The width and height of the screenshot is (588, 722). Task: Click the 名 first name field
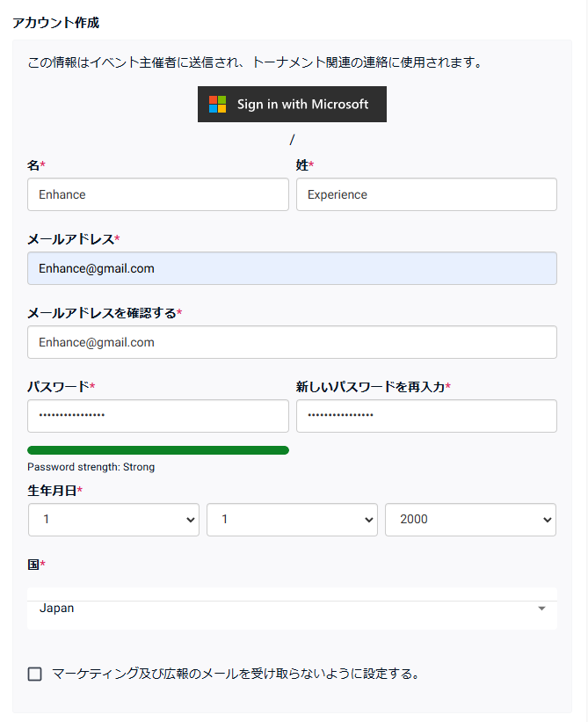click(x=158, y=194)
